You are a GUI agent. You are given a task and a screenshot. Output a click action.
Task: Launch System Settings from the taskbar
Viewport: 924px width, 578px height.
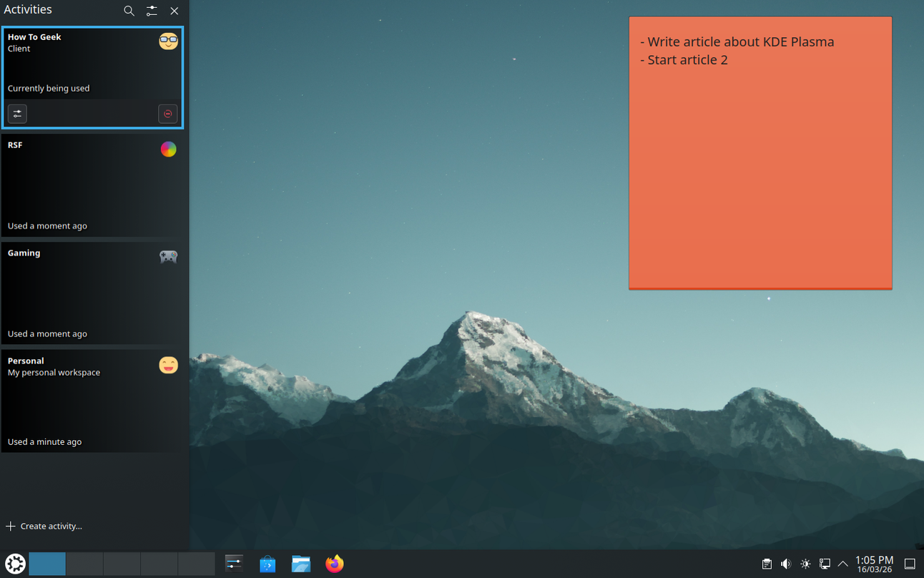(x=234, y=564)
